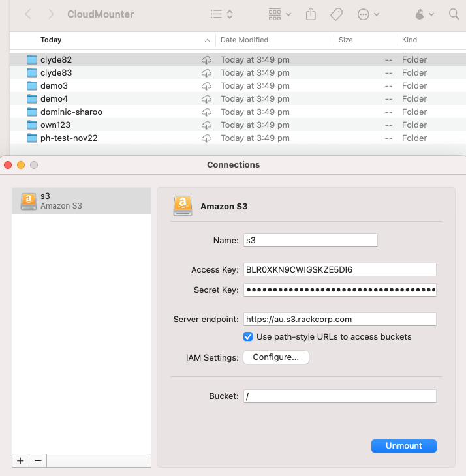Click the tag icon in the toolbar
Screen dimensions: 466x476
pos(336,14)
